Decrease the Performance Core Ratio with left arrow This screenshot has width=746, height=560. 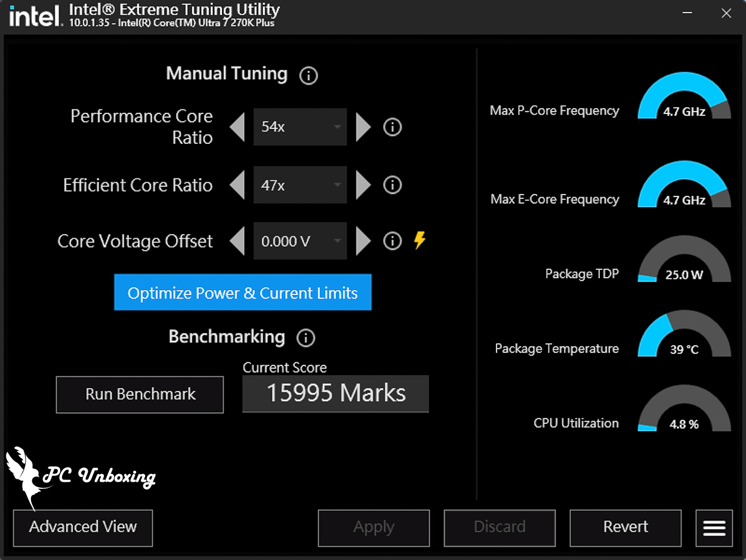click(x=238, y=127)
